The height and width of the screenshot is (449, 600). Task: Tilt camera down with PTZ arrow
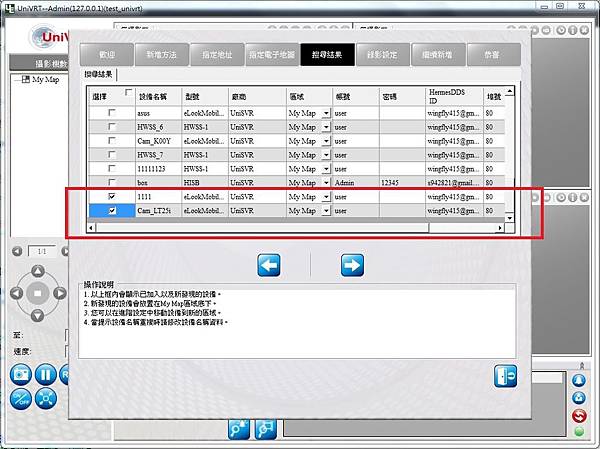38,315
